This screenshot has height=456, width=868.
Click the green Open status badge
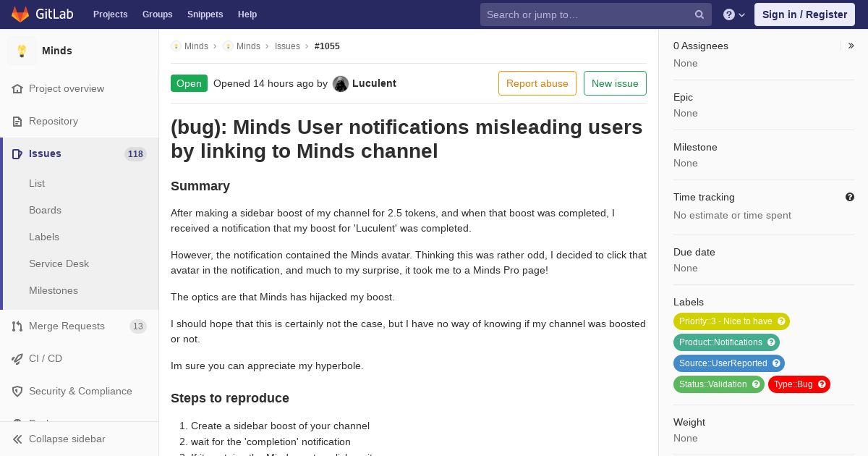[189, 83]
